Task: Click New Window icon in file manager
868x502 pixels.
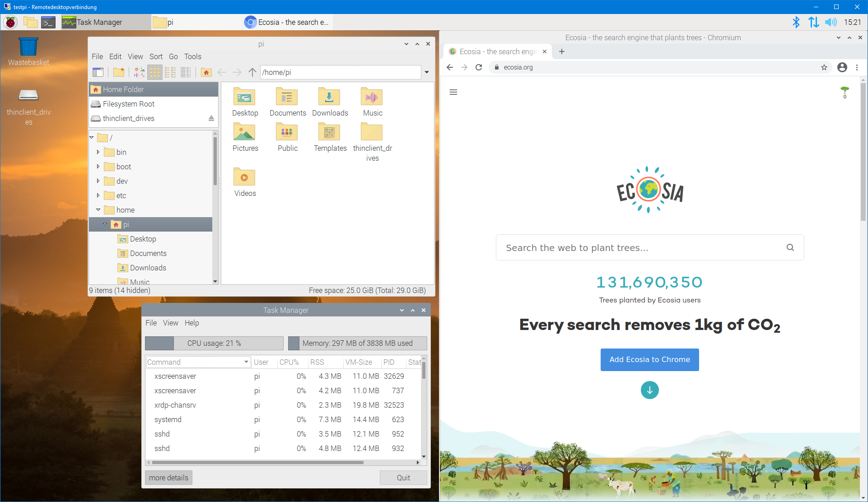Action: pyautogui.click(x=98, y=72)
